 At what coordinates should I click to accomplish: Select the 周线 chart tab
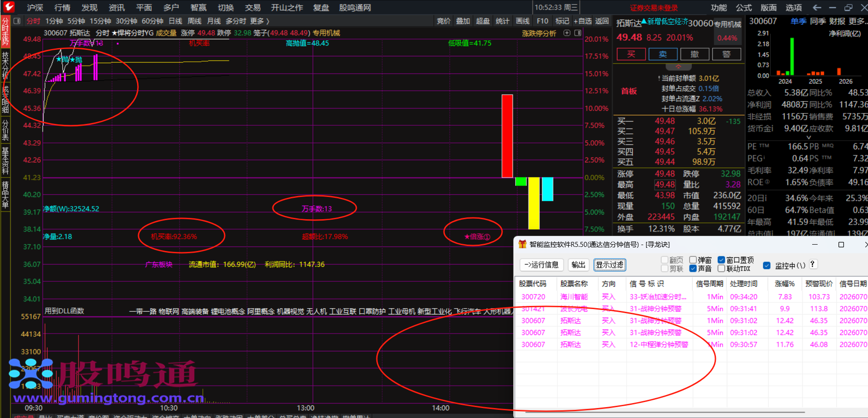click(x=194, y=21)
